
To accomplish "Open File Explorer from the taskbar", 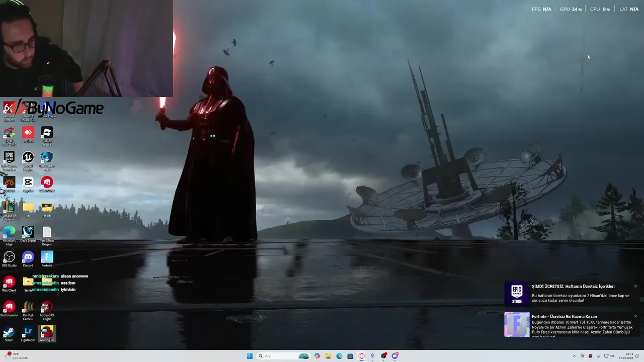I will 328,356.
